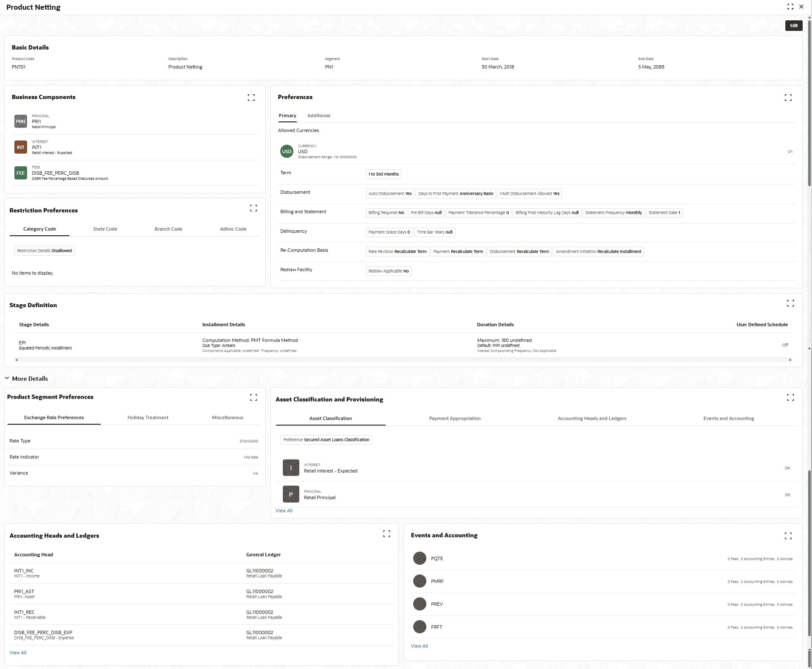This screenshot has width=812, height=669.
Task: Open the State Code restriction tab
Action: (105, 229)
